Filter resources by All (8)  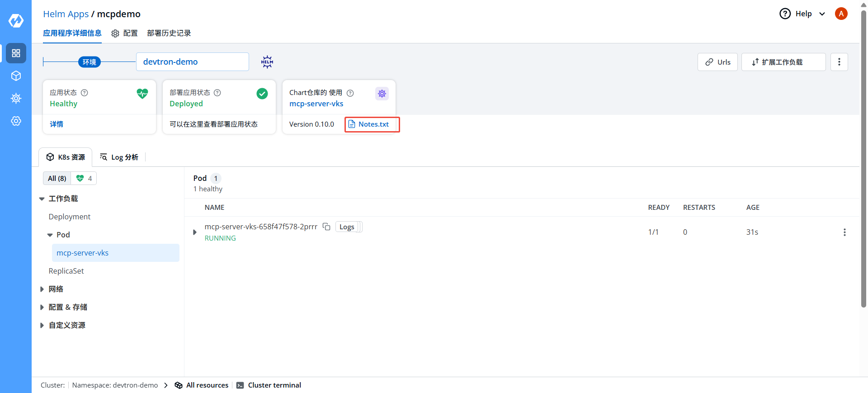[x=57, y=179]
